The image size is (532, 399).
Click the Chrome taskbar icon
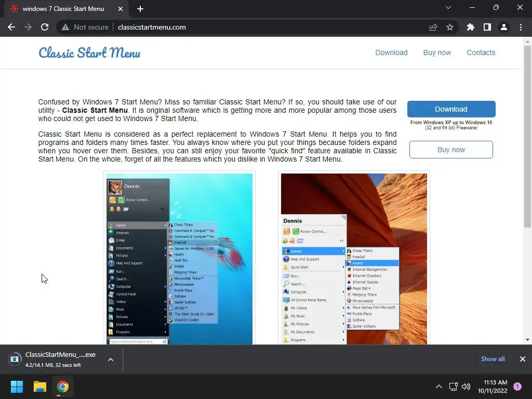coord(63,387)
